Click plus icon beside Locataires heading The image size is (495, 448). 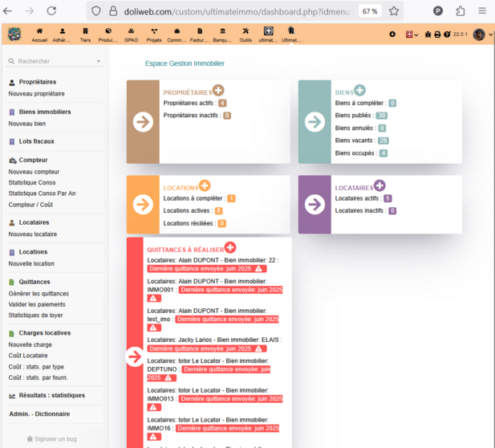click(x=379, y=185)
